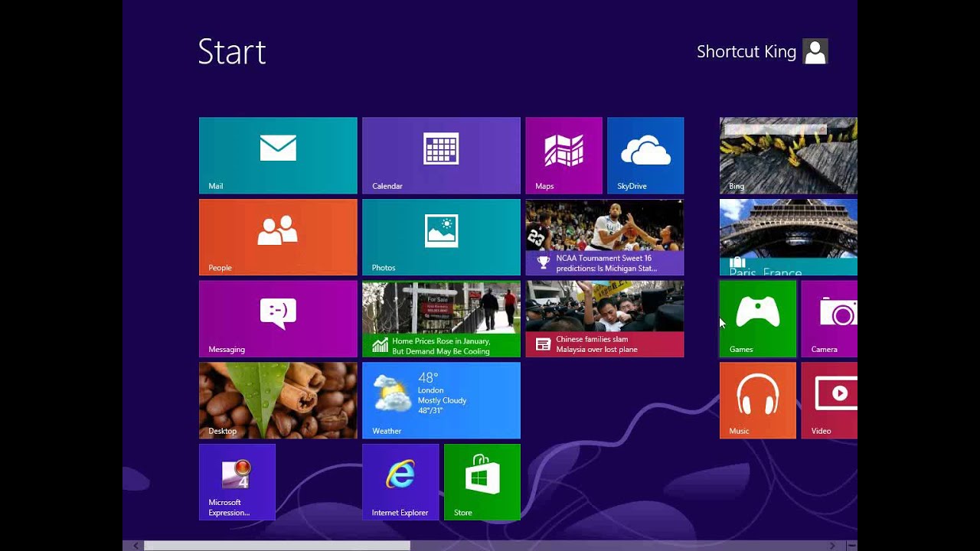Click the horizontal scrollbar thumb
Viewport: 980px width, 551px height.
click(277, 546)
